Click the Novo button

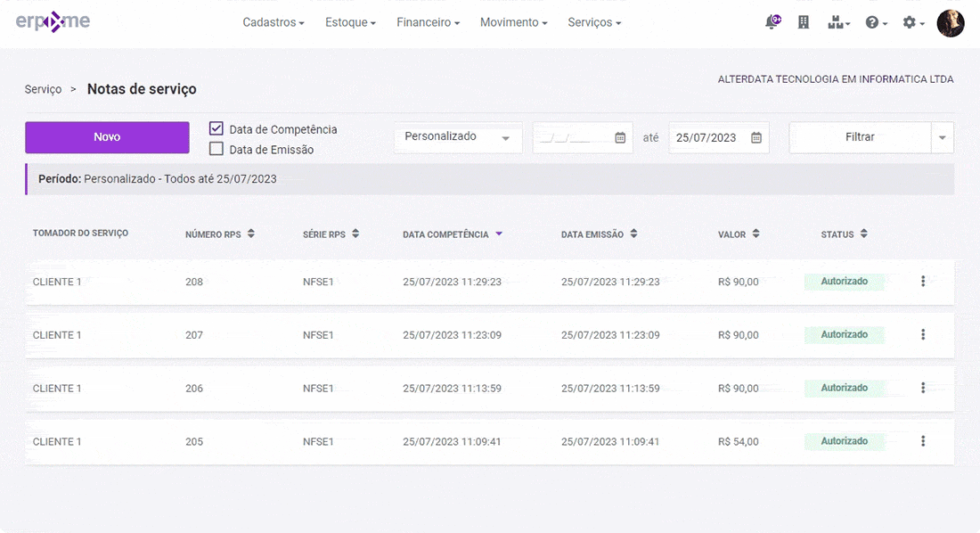[107, 137]
